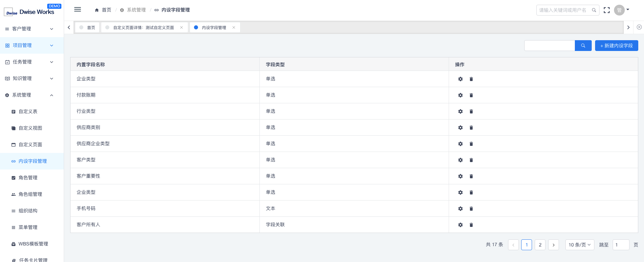Viewport: 644px width, 262px height.
Task: Open settings gear for 客户所有人 row
Action: click(460, 225)
